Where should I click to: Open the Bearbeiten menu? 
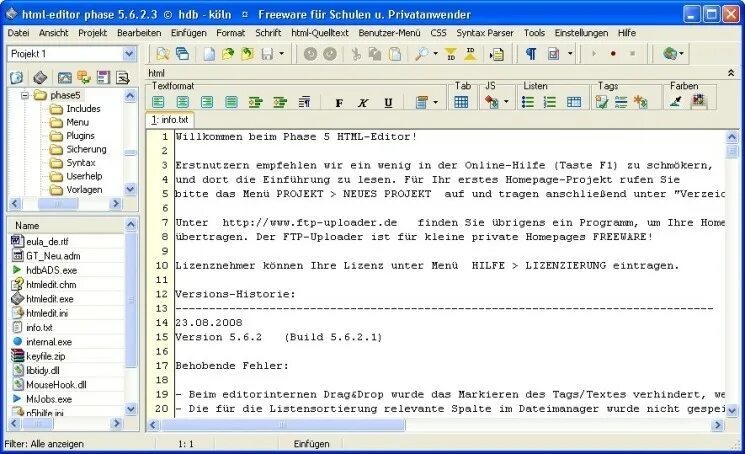(139, 33)
